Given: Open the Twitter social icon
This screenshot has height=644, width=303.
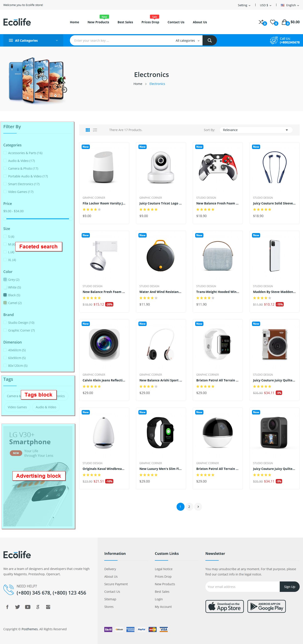Looking at the screenshot, I should click(x=18, y=607).
